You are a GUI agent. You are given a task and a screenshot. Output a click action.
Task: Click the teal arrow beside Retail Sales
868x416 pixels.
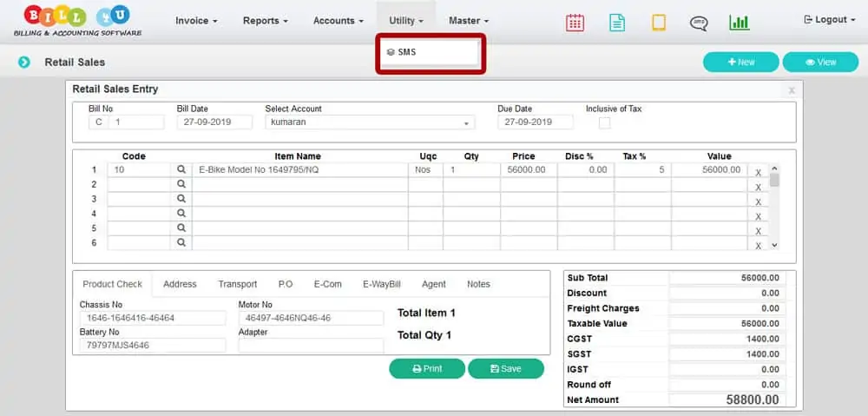click(x=23, y=62)
